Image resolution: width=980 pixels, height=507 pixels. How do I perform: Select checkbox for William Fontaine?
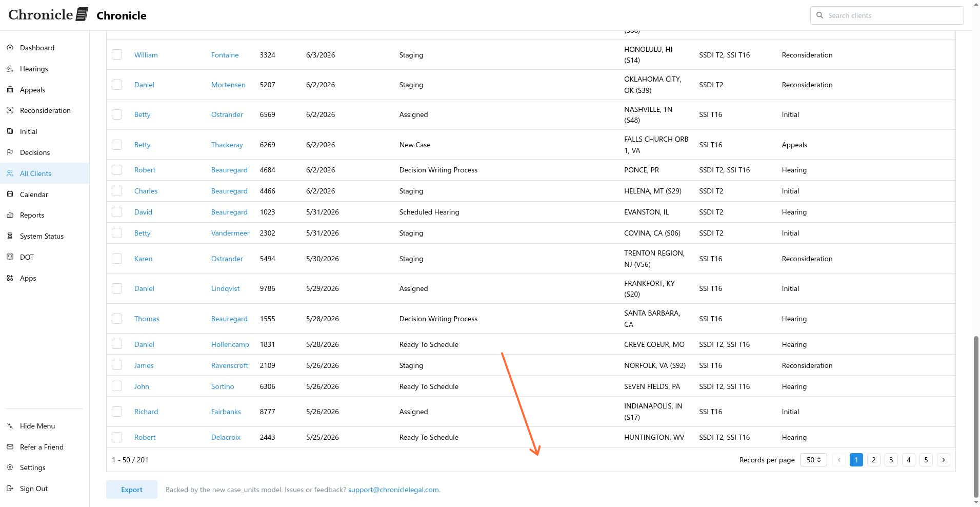tap(117, 54)
